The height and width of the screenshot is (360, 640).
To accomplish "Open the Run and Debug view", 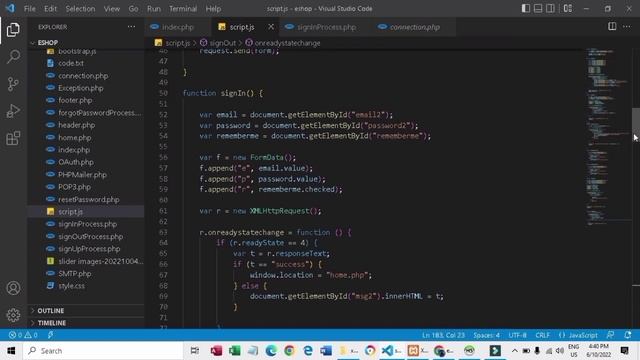I will coord(13,111).
